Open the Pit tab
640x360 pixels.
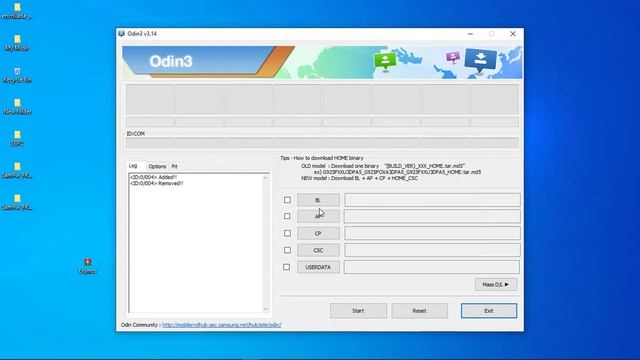click(175, 167)
